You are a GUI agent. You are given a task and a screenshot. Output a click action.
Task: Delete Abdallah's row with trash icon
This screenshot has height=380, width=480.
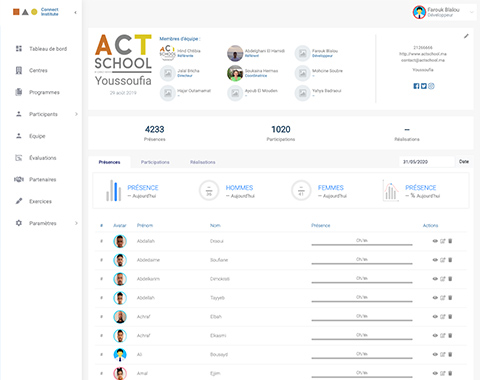click(450, 241)
